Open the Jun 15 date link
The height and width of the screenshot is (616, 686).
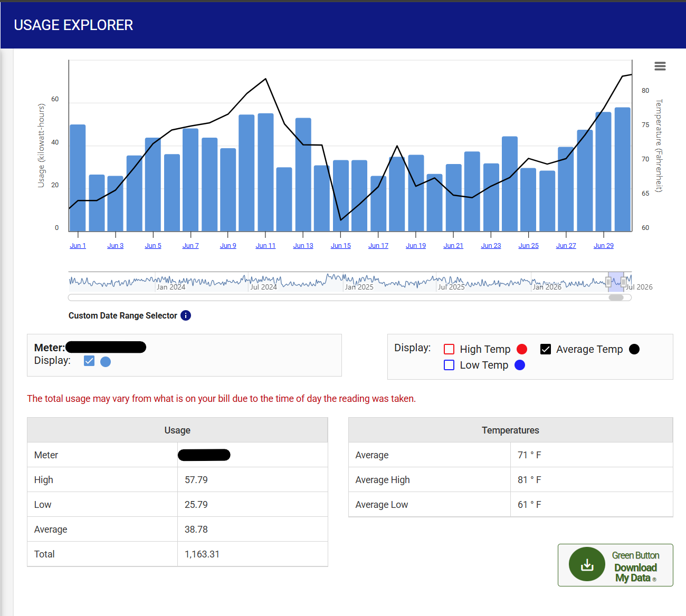point(340,246)
